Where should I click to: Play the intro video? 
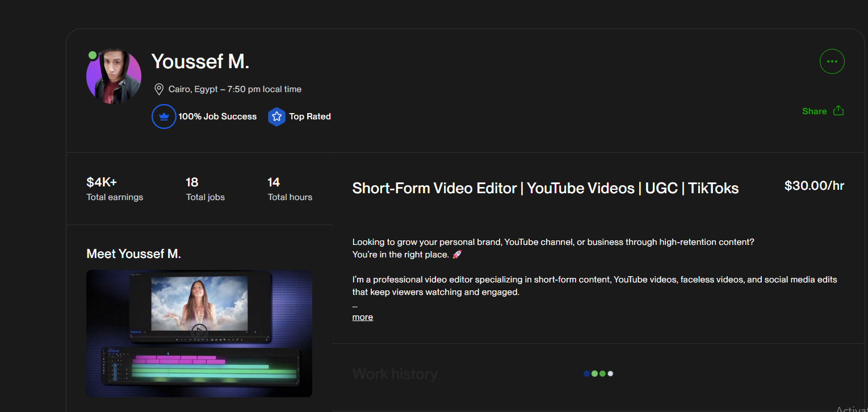(199, 331)
